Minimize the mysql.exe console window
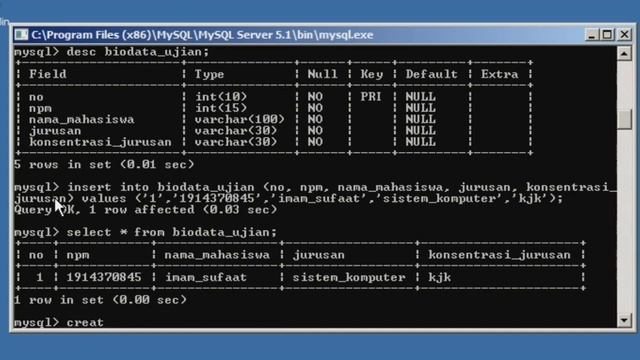Image resolution: width=640 pixels, height=360 pixels. [x=591, y=35]
